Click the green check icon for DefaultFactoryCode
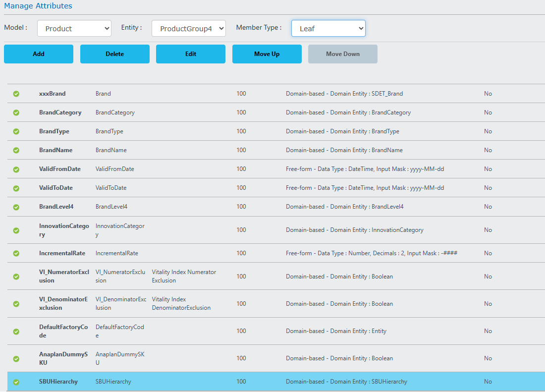 pyautogui.click(x=16, y=331)
